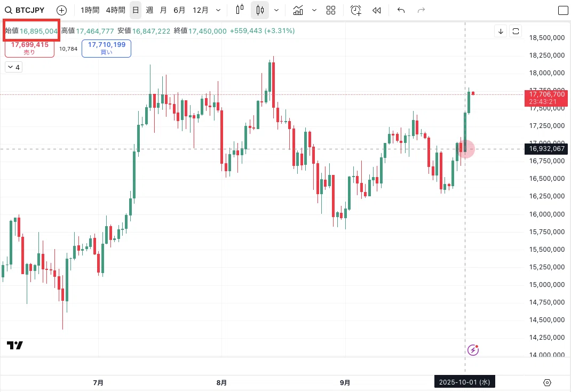571x392 pixels.
Task: Click the 16,500,000 price axis label
Action: tap(546, 178)
